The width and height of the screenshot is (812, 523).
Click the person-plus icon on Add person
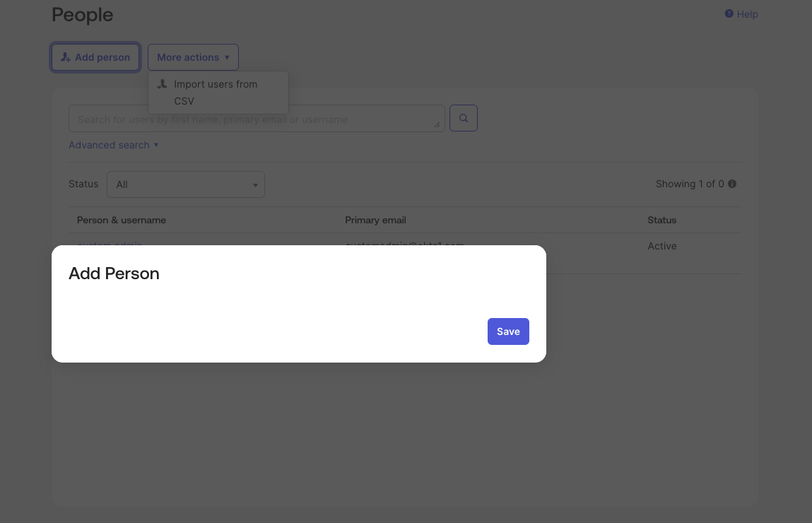66,57
